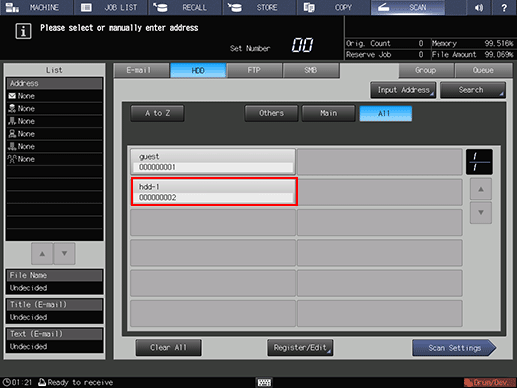The width and height of the screenshot is (517, 388).
Task: Open the STORE mode
Action: click(x=259, y=7)
